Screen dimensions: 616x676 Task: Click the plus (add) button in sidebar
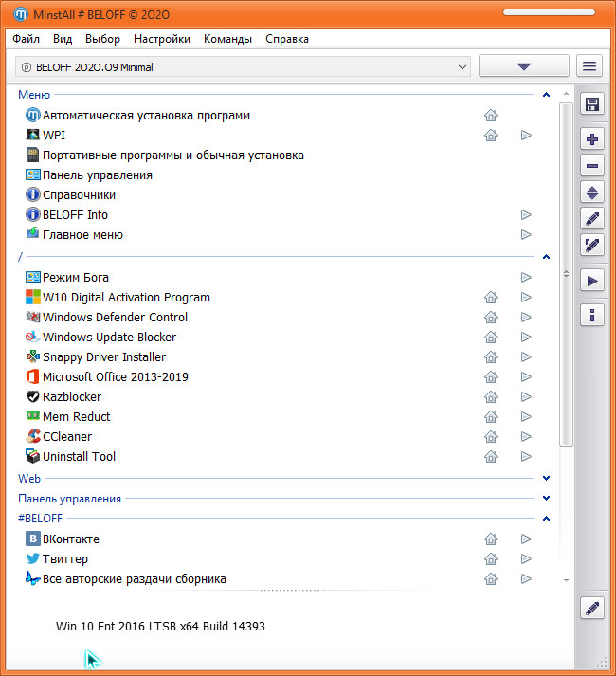(x=592, y=138)
